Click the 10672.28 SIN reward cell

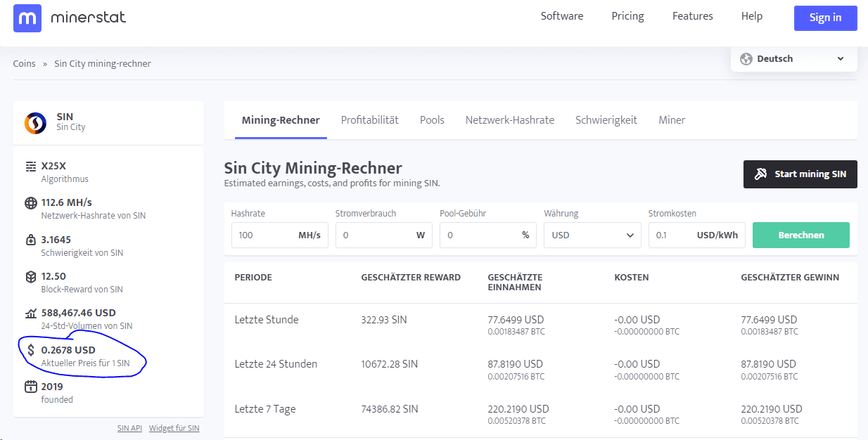click(x=390, y=364)
